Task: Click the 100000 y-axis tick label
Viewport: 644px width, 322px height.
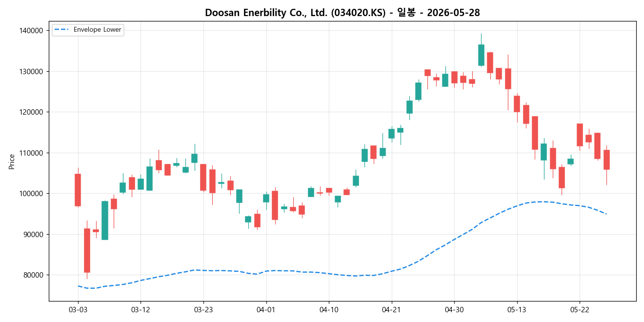Action: pos(31,194)
